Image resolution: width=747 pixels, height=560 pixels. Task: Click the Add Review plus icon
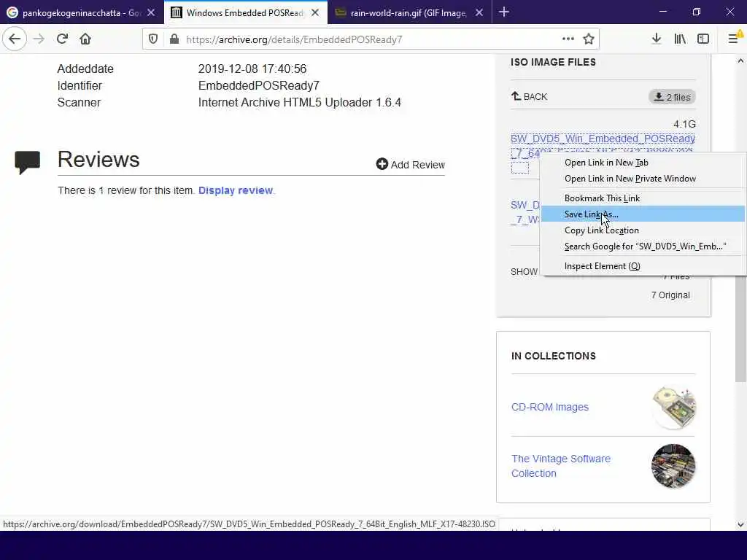[382, 164]
